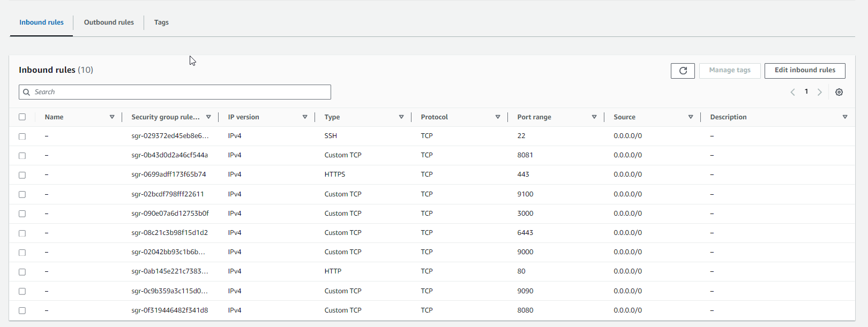Go to previous page chevron
This screenshot has height=327, width=868.
[x=792, y=92]
